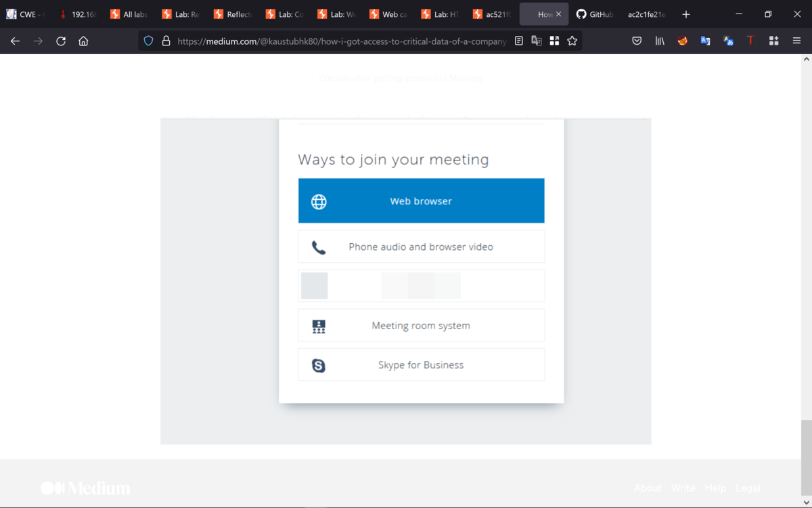Viewport: 812px width, 508px height.
Task: Click the blurred join option row
Action: (x=421, y=286)
